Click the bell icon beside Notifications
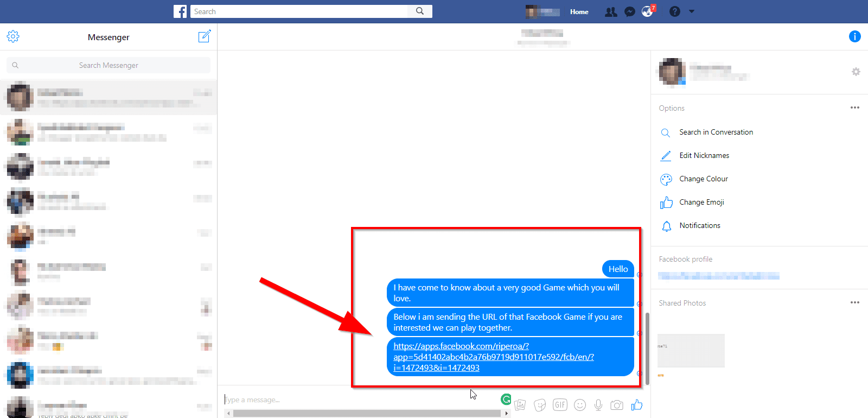Screen dimensions: 868x418 (667, 226)
